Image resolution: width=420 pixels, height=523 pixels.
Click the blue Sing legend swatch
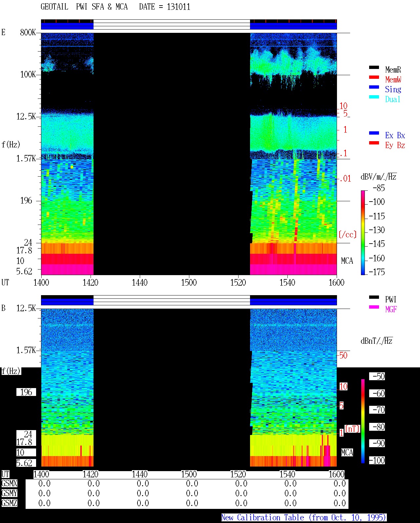click(x=374, y=87)
